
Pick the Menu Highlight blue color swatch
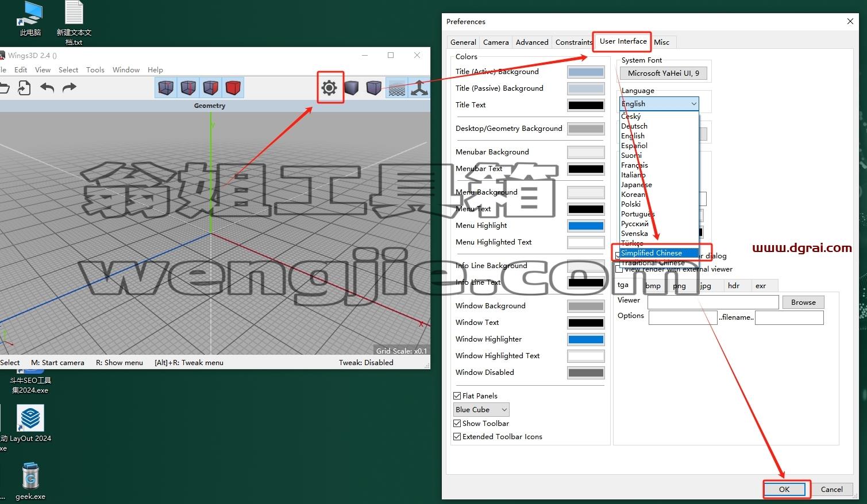[586, 226]
